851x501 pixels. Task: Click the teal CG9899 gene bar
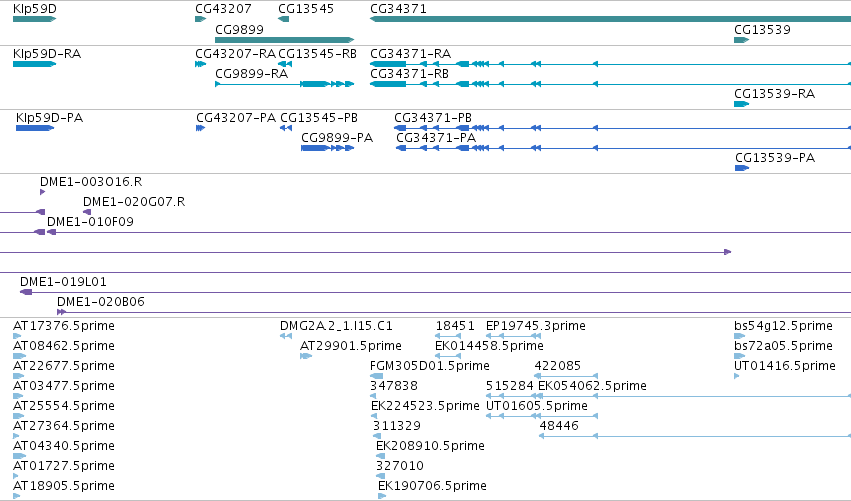[284, 40]
